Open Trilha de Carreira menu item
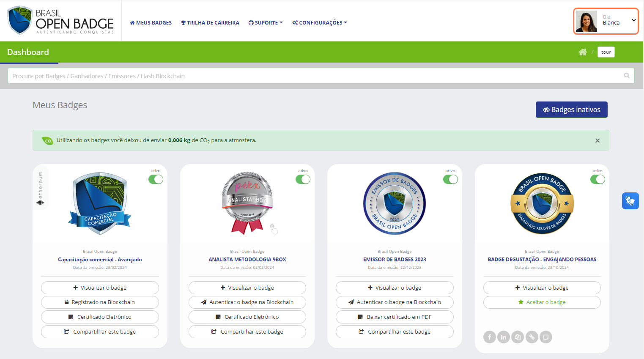 click(210, 23)
